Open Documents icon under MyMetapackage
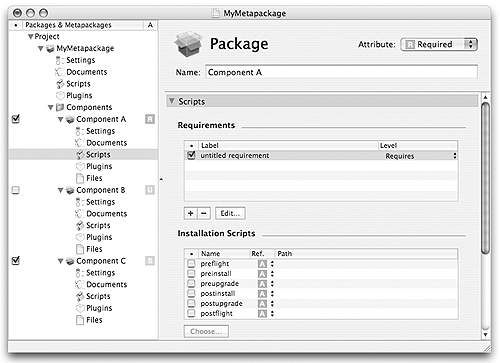This screenshot has width=500, height=363. click(x=59, y=72)
